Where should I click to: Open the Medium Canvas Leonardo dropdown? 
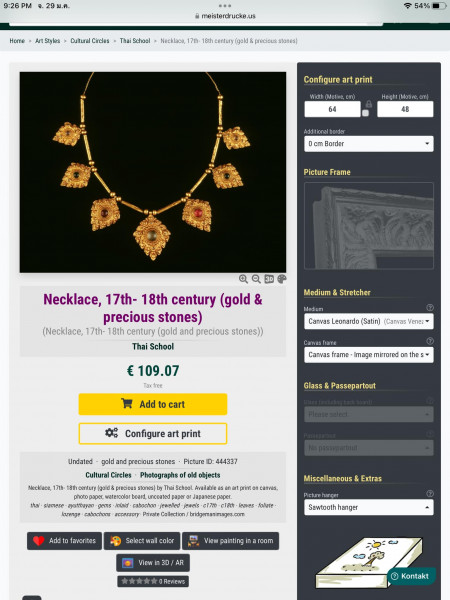pyautogui.click(x=368, y=321)
